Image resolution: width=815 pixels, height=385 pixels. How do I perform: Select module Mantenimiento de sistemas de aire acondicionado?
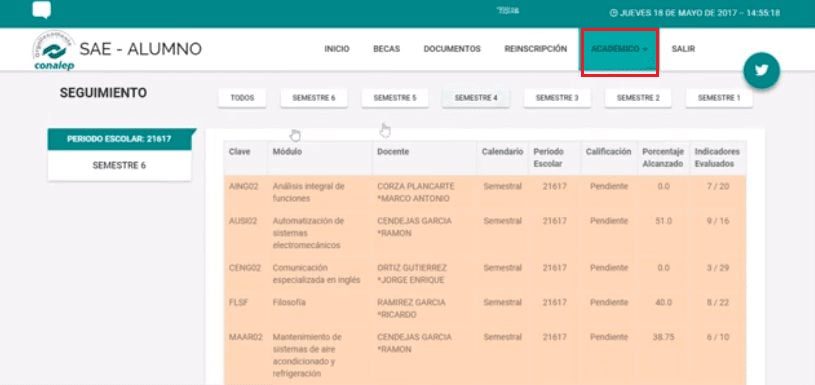[x=307, y=355]
